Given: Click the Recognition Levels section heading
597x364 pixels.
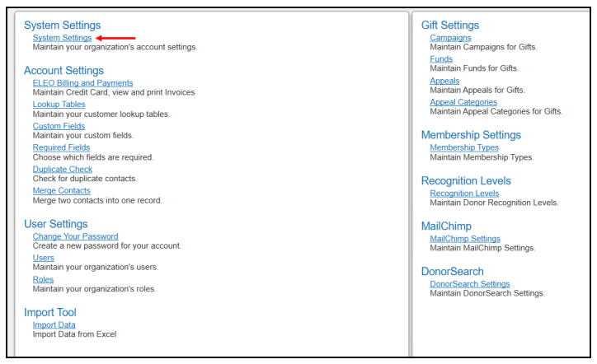Looking at the screenshot, I should [466, 180].
